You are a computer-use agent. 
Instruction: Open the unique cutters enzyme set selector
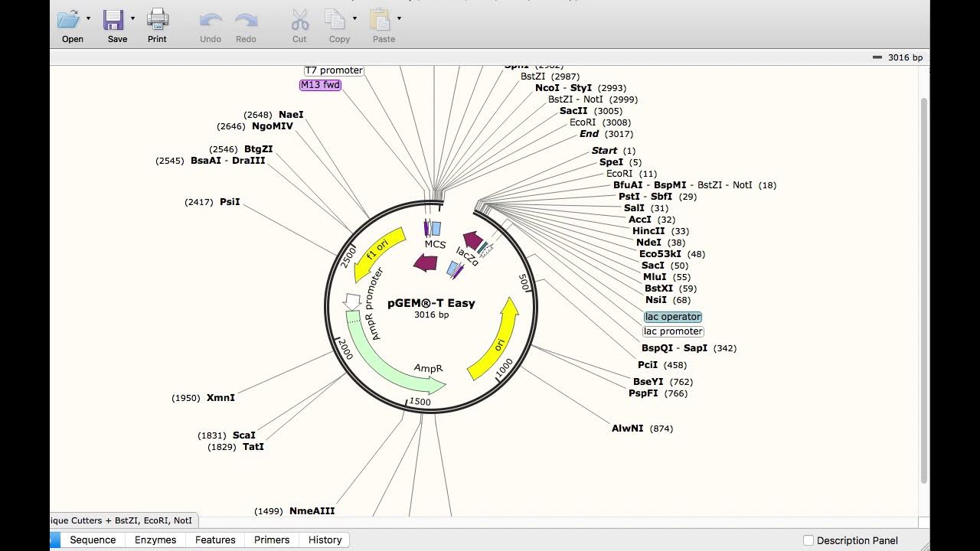123,520
